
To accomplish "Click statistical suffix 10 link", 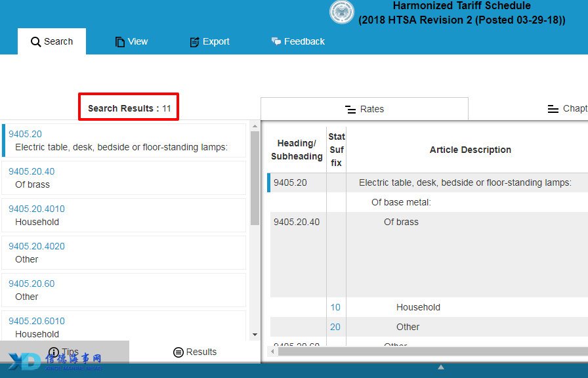I will (335, 307).
